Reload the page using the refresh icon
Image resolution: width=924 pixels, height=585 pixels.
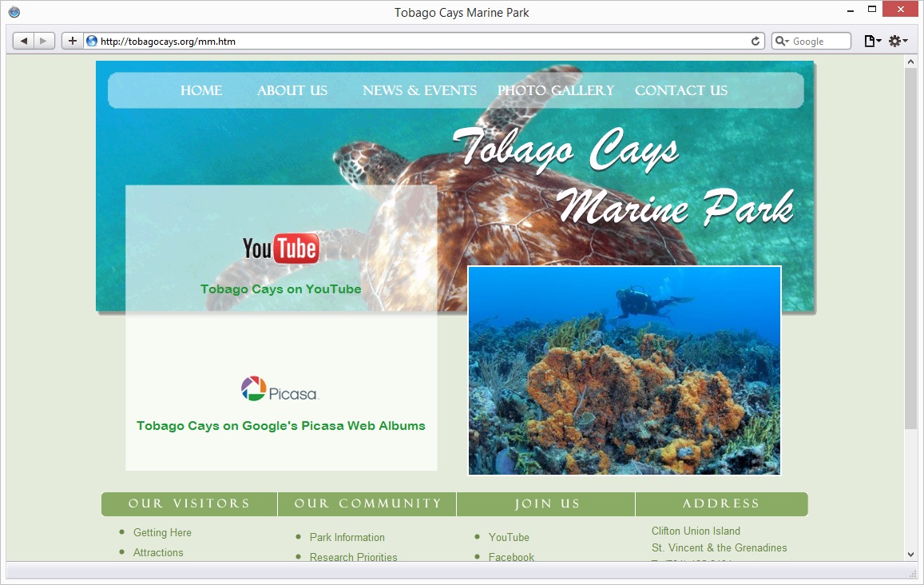755,41
